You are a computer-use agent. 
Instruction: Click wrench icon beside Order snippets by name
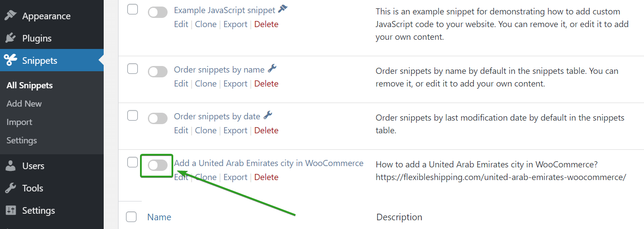click(272, 69)
